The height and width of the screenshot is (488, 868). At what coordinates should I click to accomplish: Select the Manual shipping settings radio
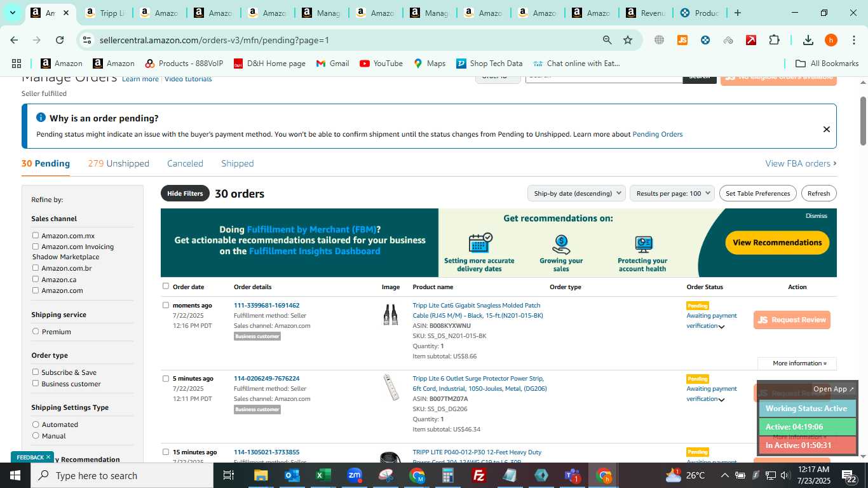click(x=36, y=435)
